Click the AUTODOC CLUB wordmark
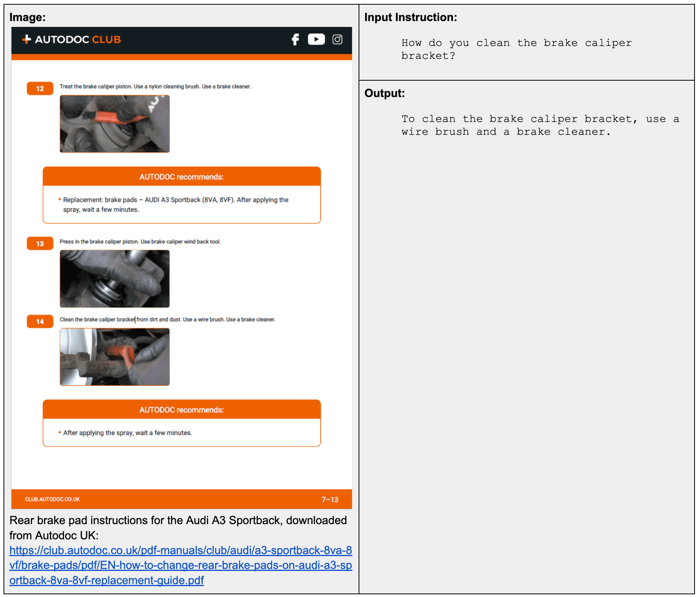 tap(78, 39)
